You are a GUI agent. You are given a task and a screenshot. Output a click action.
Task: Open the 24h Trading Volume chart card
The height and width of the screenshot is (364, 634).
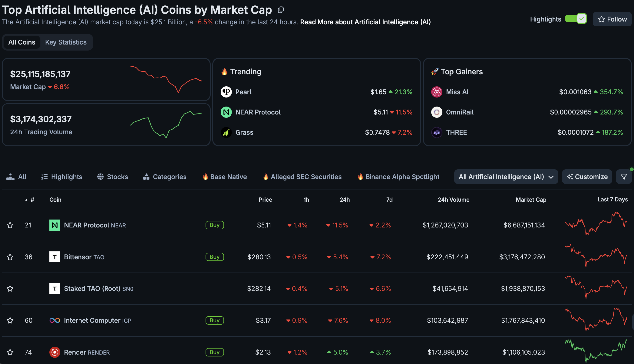point(106,125)
